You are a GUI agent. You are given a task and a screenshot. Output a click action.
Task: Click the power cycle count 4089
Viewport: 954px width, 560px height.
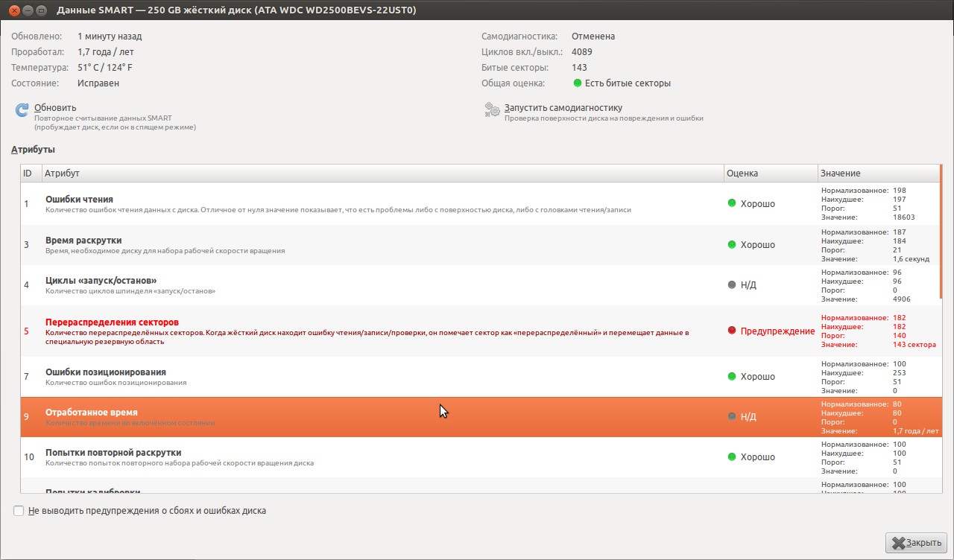point(582,51)
